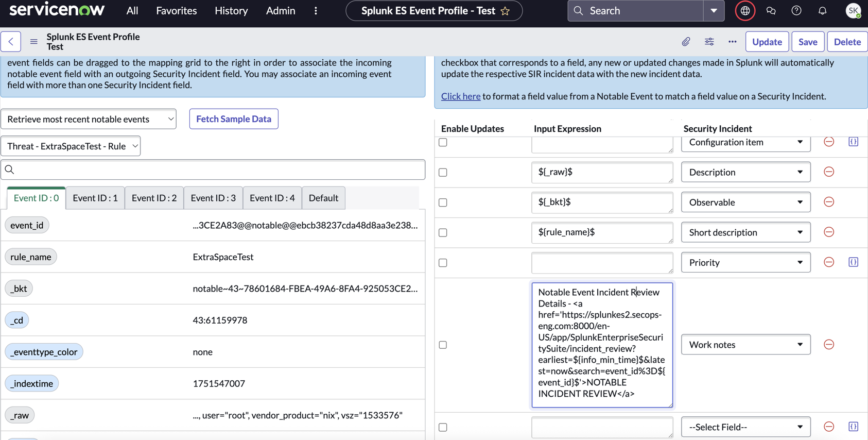Remove the Select Field mapping row
Screen dimensions: 868x440
pos(829,427)
